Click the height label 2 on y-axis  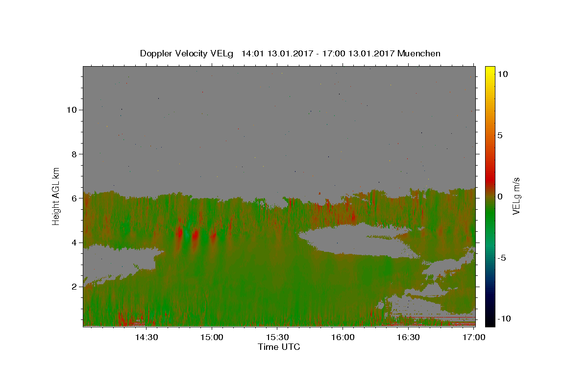click(73, 287)
